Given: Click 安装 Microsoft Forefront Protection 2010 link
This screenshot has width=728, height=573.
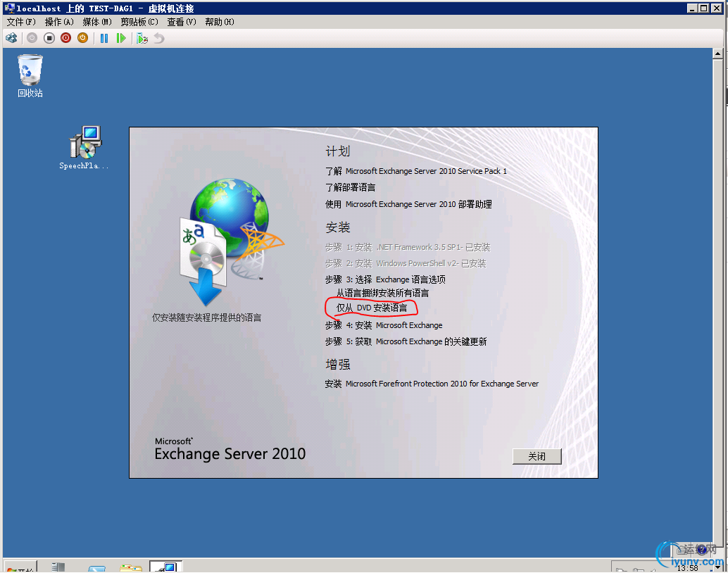Looking at the screenshot, I should tap(432, 384).
